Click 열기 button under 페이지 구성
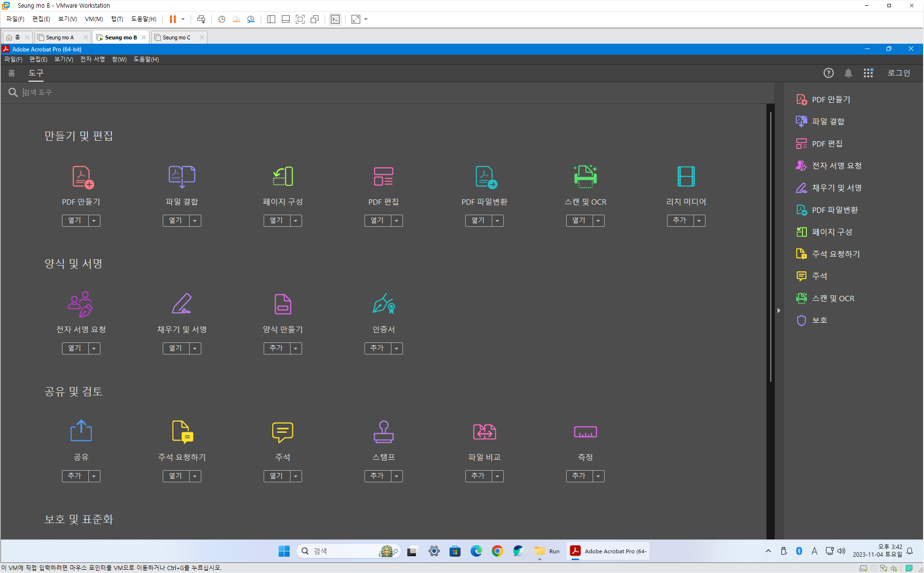Viewport: 924px width, 573px height. point(276,220)
